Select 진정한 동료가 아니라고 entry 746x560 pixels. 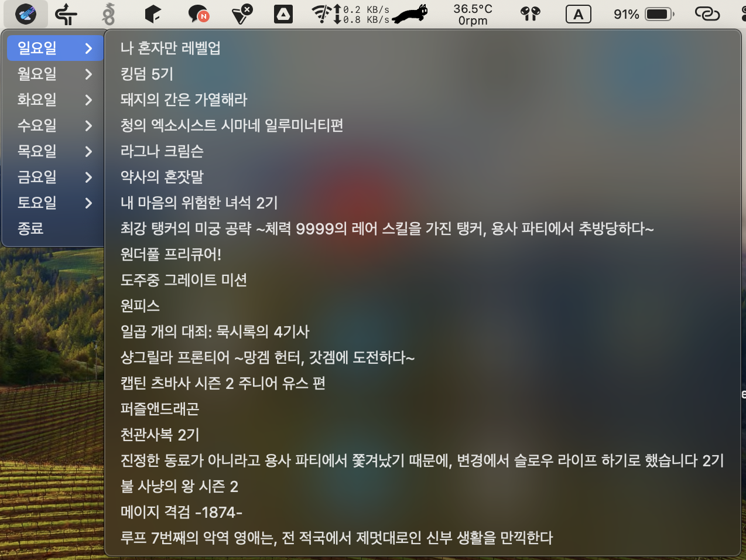coord(422,460)
